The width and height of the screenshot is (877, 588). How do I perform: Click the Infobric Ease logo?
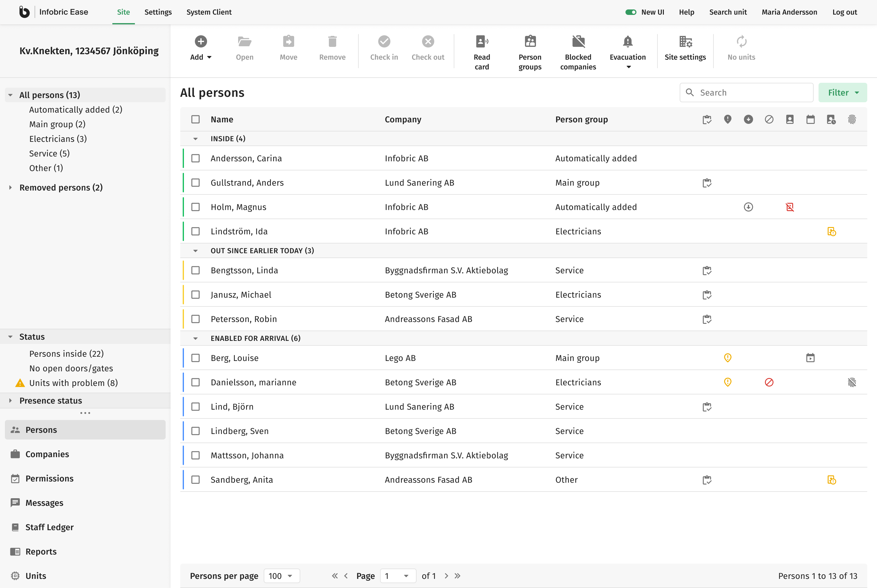[24, 12]
